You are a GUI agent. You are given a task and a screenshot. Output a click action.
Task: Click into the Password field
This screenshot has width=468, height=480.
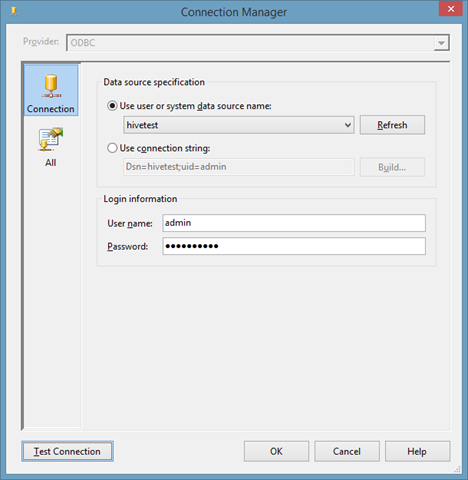point(294,246)
